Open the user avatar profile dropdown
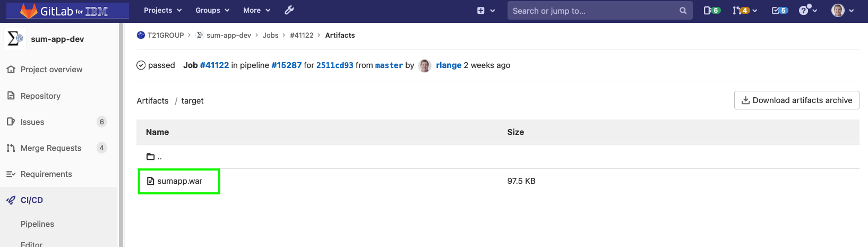The width and height of the screenshot is (868, 247). [x=843, y=11]
